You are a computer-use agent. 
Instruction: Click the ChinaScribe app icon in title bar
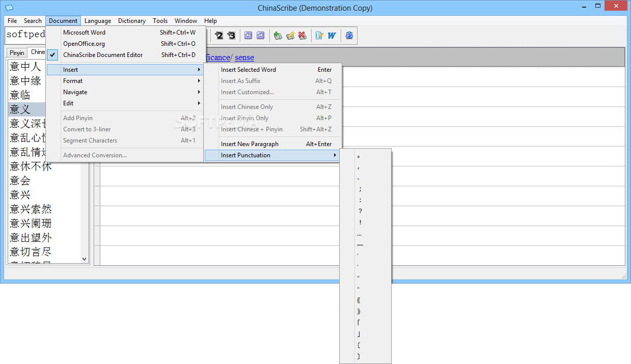[x=9, y=8]
